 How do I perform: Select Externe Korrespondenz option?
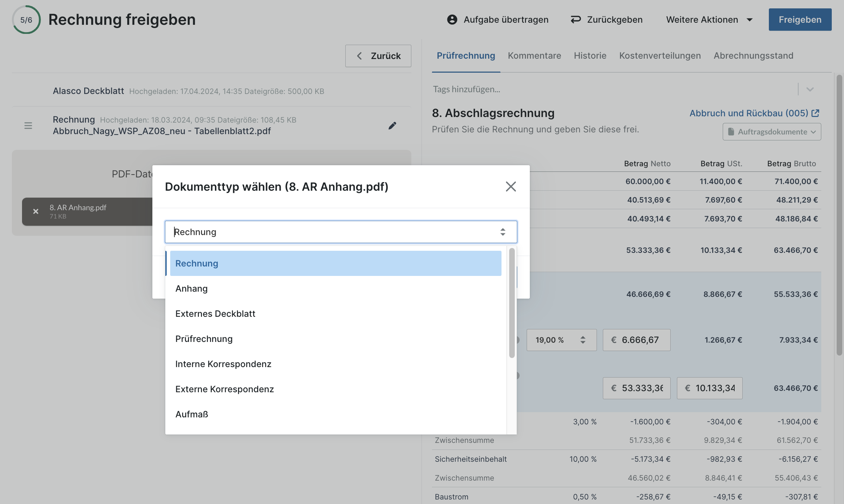(336, 389)
